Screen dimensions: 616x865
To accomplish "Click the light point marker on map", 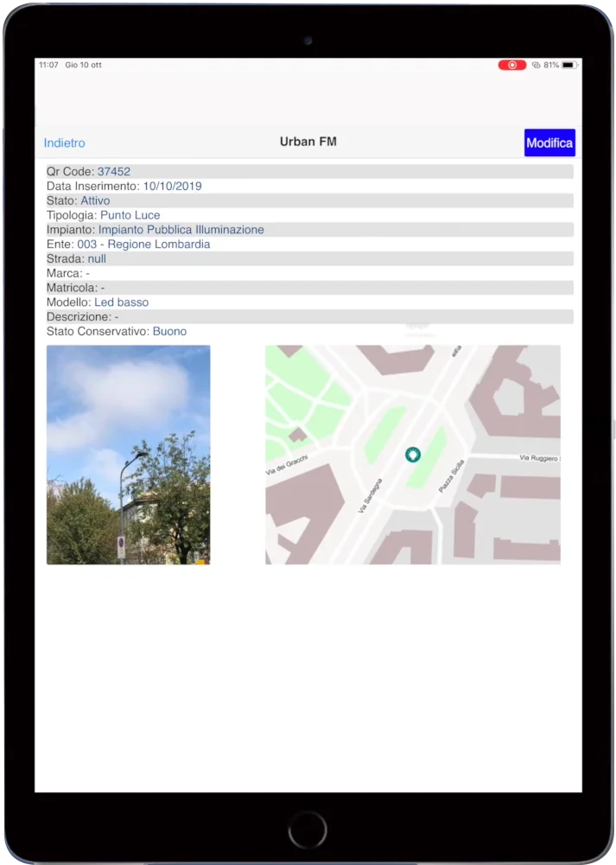I will point(412,454).
